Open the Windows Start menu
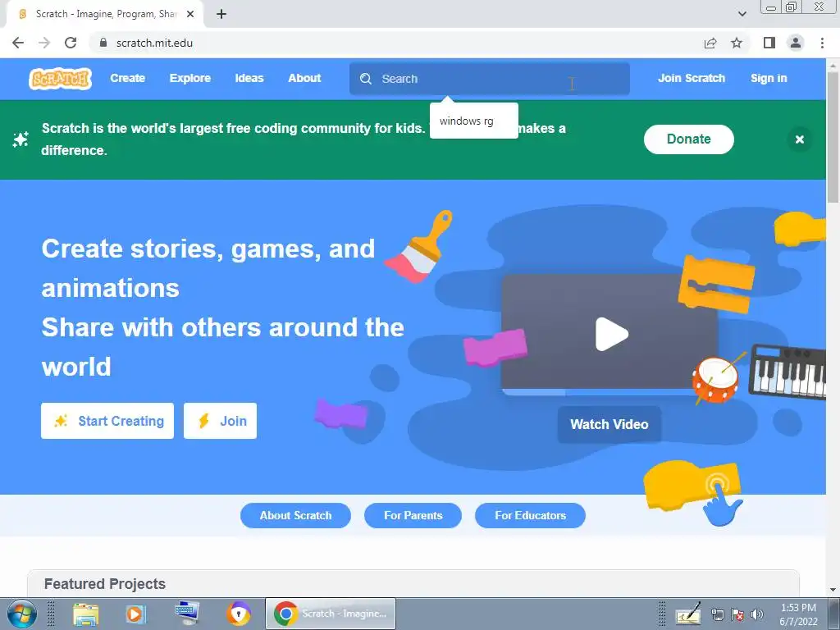Screen dimensions: 840x630 (22, 614)
